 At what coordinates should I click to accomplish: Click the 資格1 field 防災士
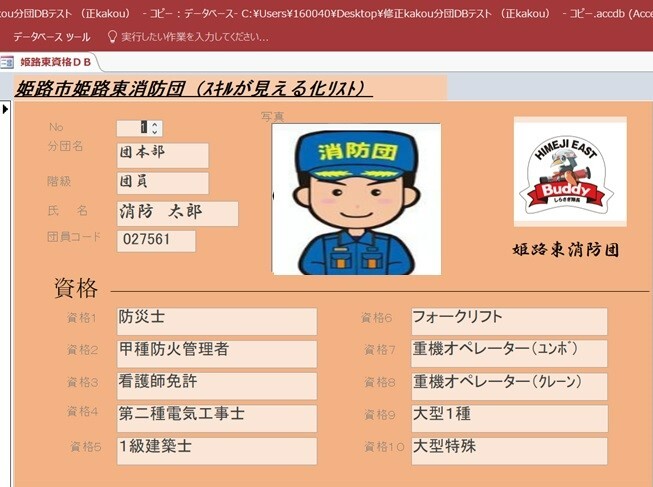click(x=217, y=321)
